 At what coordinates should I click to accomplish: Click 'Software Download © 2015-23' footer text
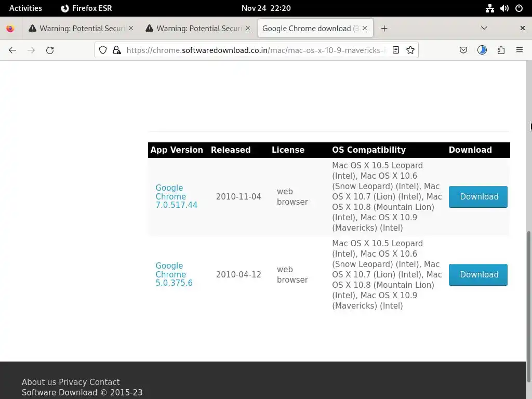(82, 393)
